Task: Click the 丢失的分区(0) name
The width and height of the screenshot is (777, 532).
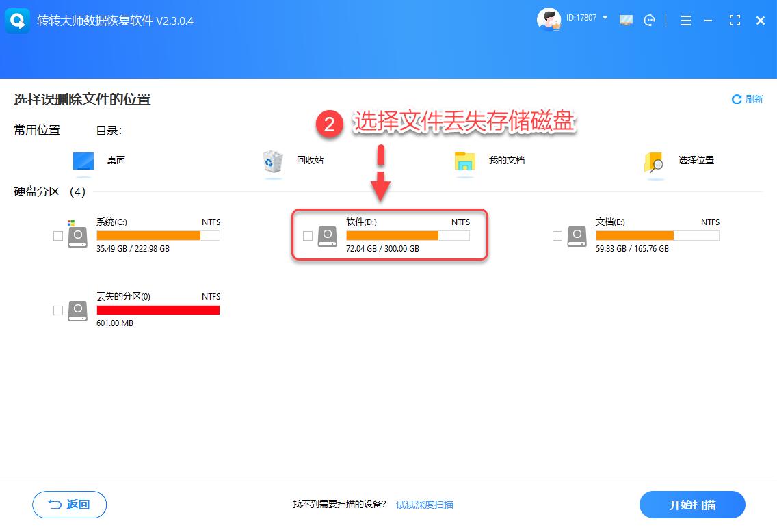Action: pyautogui.click(x=123, y=296)
